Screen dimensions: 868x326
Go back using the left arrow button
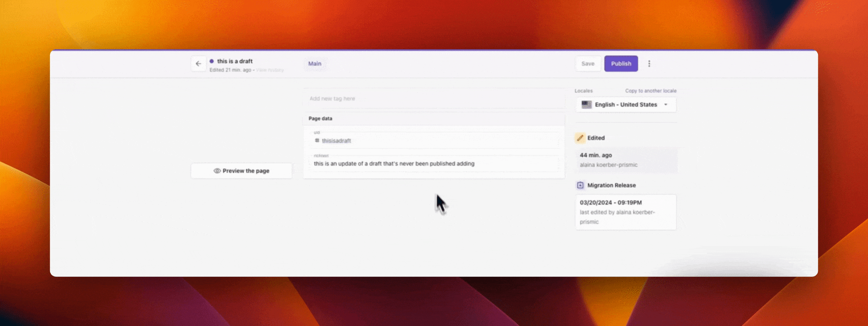click(x=198, y=64)
